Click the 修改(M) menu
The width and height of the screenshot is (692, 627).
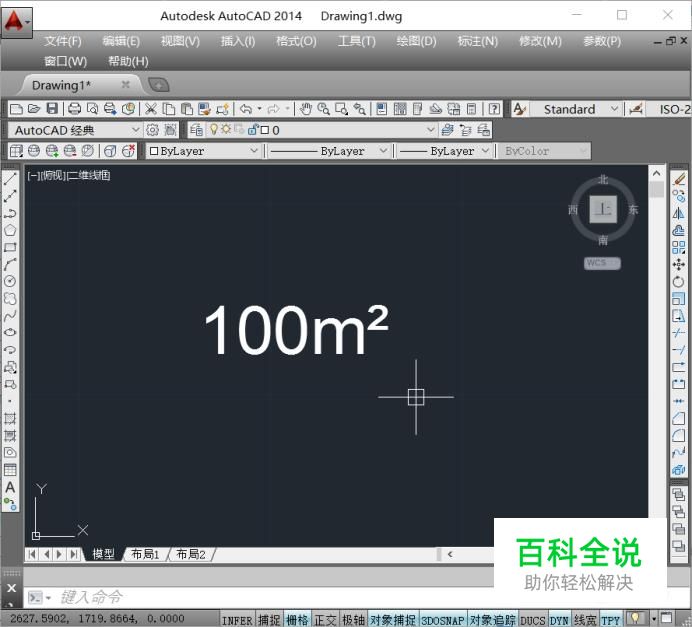540,41
